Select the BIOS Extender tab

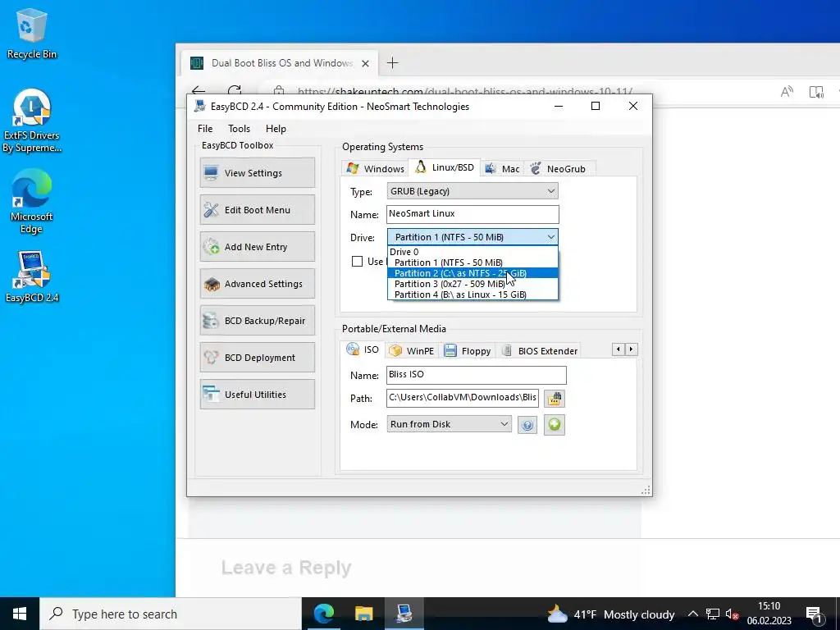click(540, 351)
